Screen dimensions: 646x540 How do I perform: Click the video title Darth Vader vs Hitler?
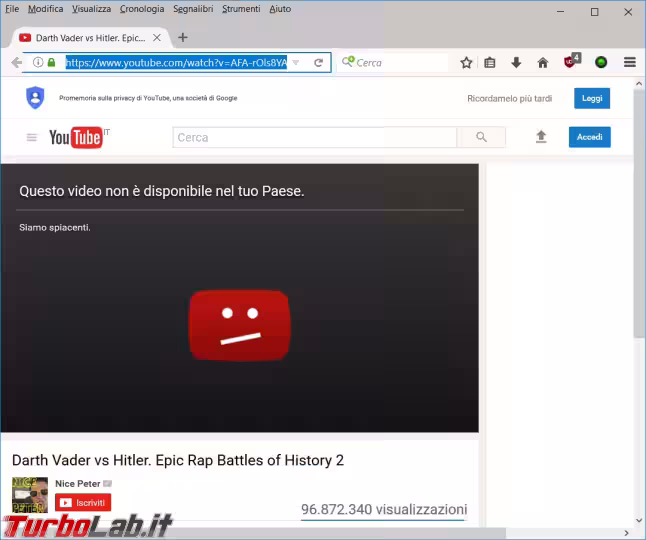178,460
